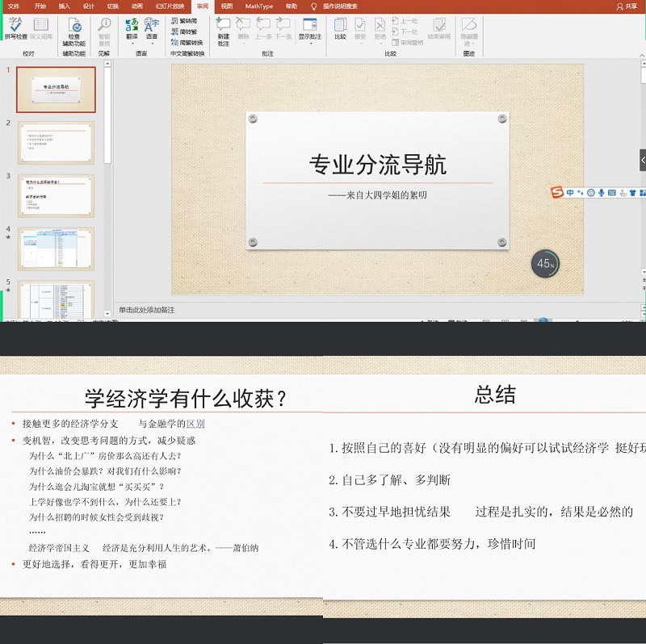
Task: Convert text Traditional to Simplified (繁转简)
Action: (x=184, y=21)
